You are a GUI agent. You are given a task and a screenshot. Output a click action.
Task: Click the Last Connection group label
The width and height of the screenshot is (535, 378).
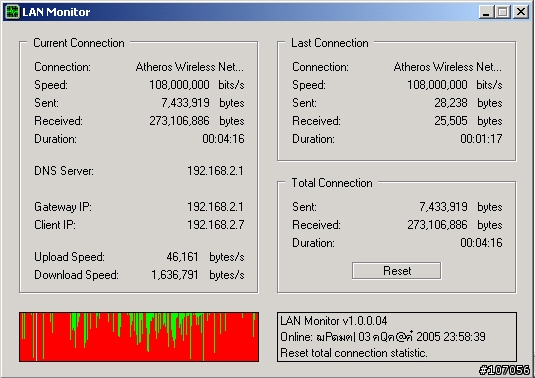[330, 43]
